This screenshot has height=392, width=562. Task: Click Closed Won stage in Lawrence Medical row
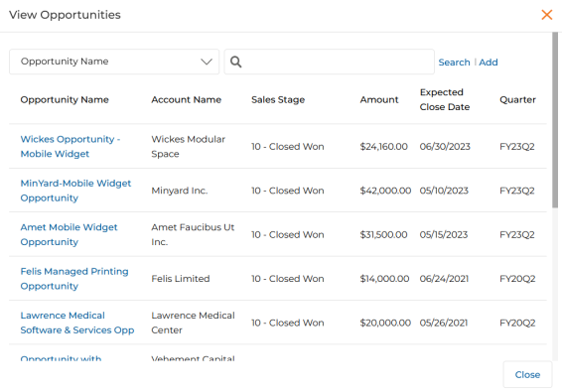tap(287, 323)
